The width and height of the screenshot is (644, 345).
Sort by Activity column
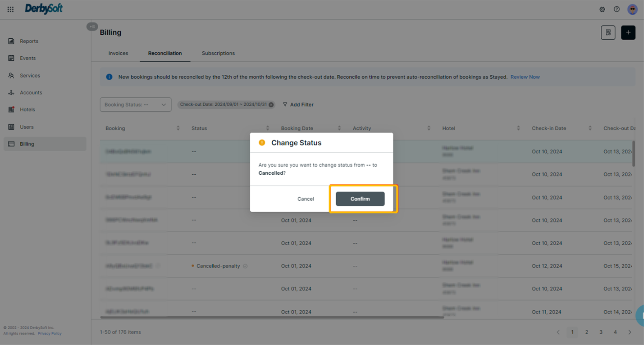point(429,128)
